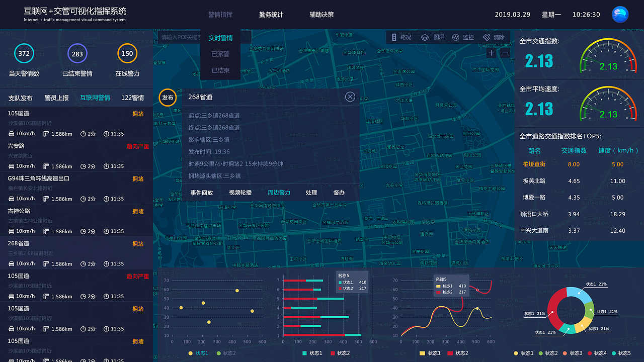The width and height of the screenshot is (644, 362).
Task: Zoom in on the map with plus icon
Action: (x=491, y=53)
